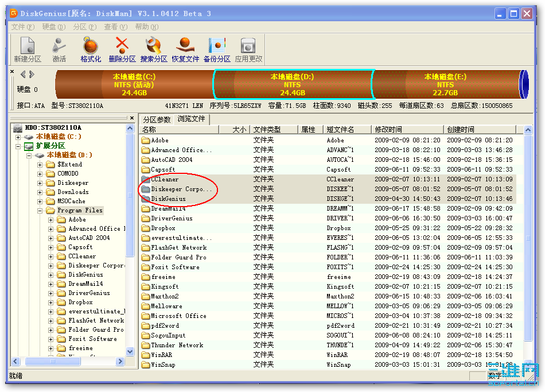Click the tree panel vertical scrollbar down arrow
This screenshot has width=545, height=392.
pyautogui.click(x=130, y=351)
